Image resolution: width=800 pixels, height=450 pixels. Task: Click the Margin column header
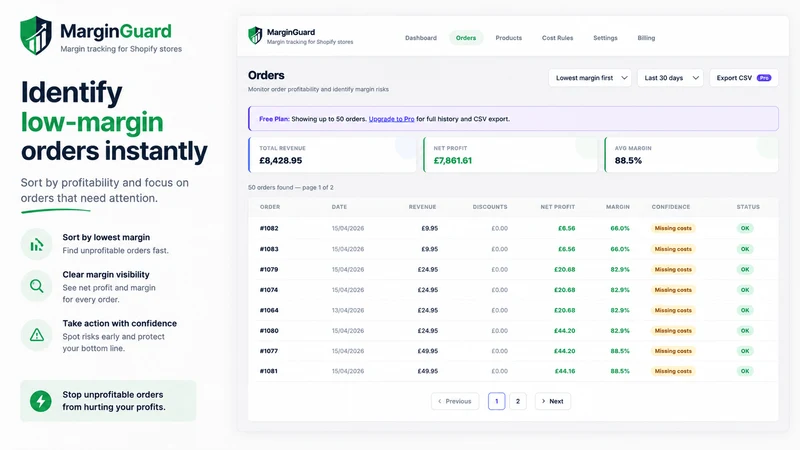point(617,207)
